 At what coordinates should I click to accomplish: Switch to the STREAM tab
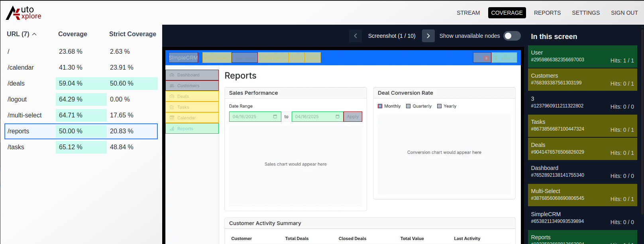(x=468, y=13)
